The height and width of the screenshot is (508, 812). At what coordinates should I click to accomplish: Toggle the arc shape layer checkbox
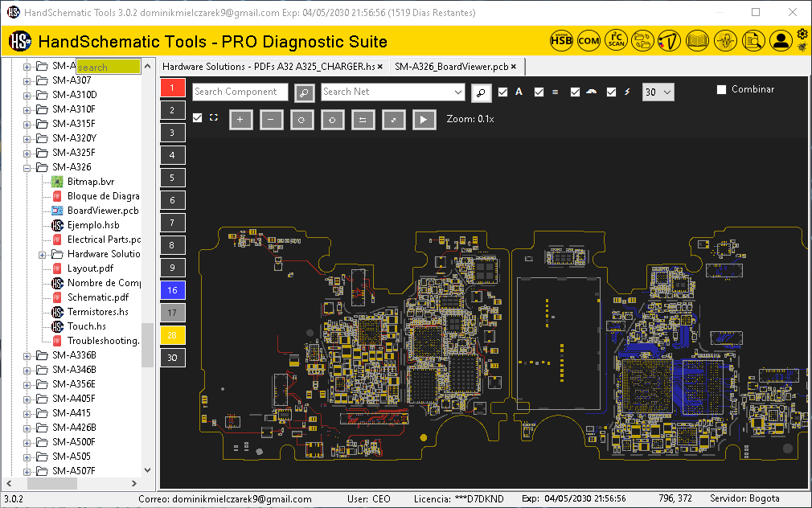tap(575, 92)
